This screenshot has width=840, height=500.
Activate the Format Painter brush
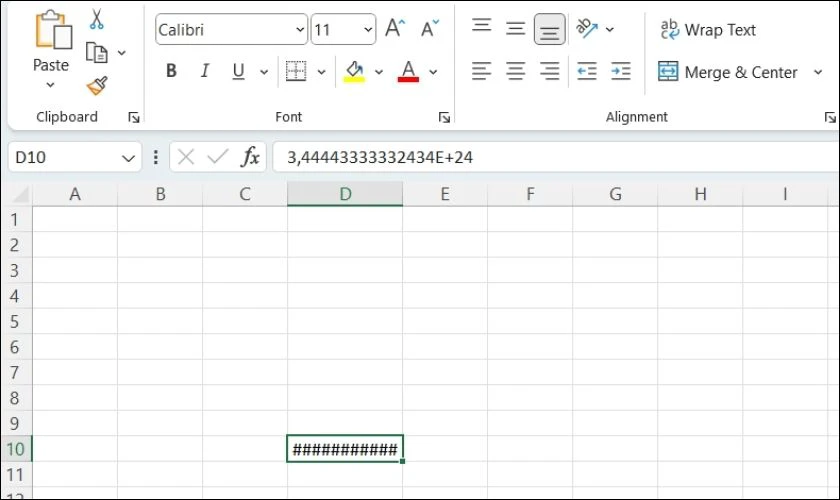tap(97, 86)
